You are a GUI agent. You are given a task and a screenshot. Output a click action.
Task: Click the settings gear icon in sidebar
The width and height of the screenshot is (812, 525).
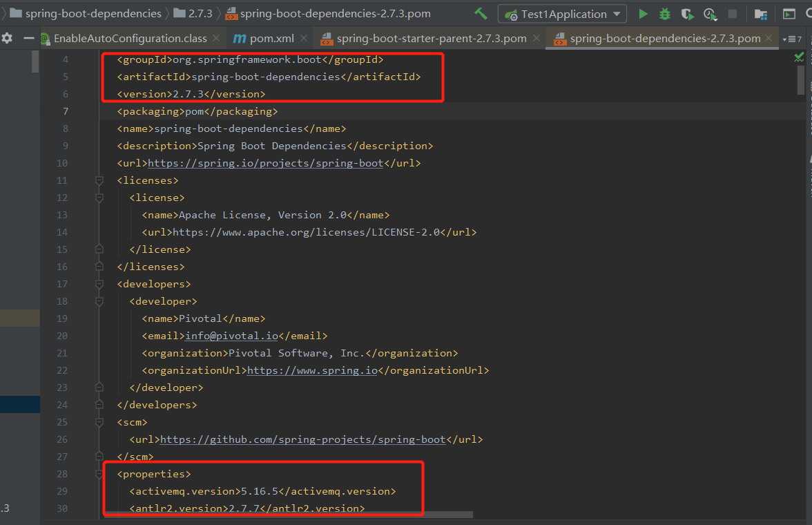(7, 38)
